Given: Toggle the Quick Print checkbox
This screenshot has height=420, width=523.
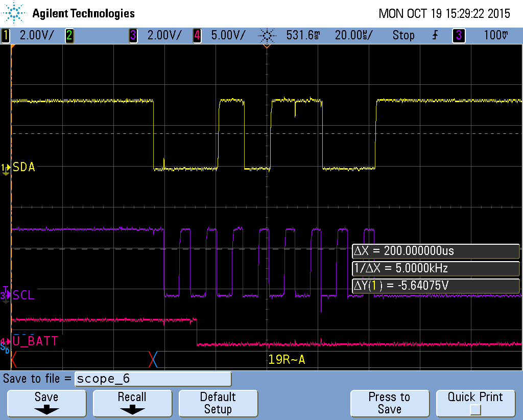Looking at the screenshot, I should coord(475,410).
